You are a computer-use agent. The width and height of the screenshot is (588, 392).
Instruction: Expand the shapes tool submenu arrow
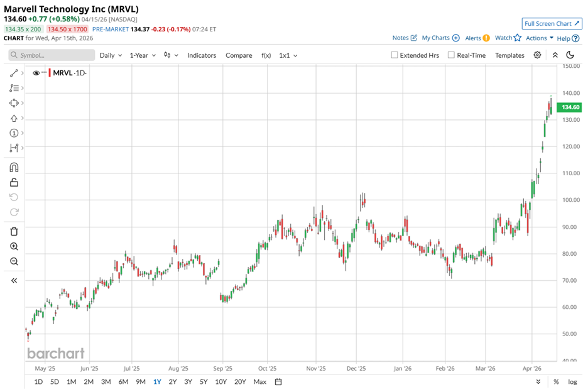click(x=23, y=103)
